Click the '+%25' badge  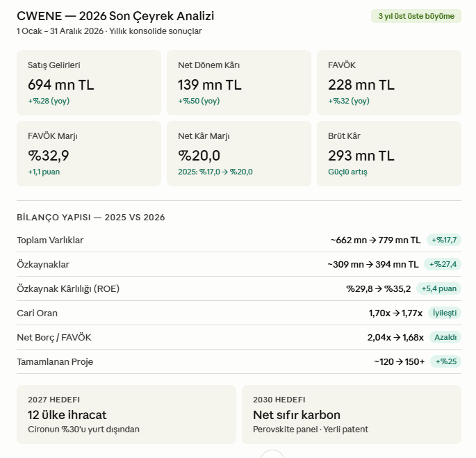[445, 361]
